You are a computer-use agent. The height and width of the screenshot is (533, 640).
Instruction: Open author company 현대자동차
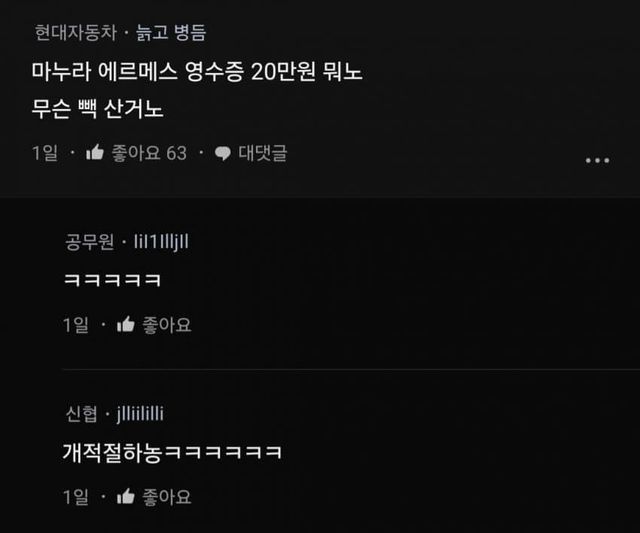tap(76, 33)
